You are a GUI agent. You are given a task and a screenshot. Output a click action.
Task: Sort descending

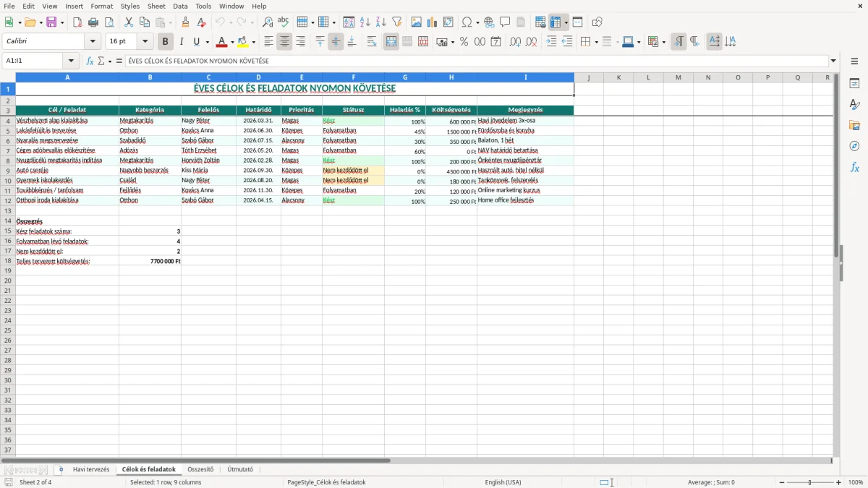pos(381,22)
